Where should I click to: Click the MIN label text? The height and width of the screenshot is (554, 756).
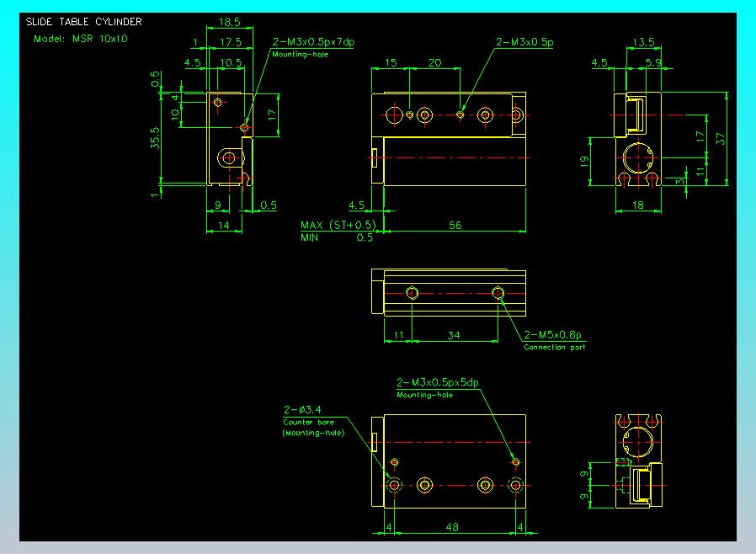click(310, 237)
